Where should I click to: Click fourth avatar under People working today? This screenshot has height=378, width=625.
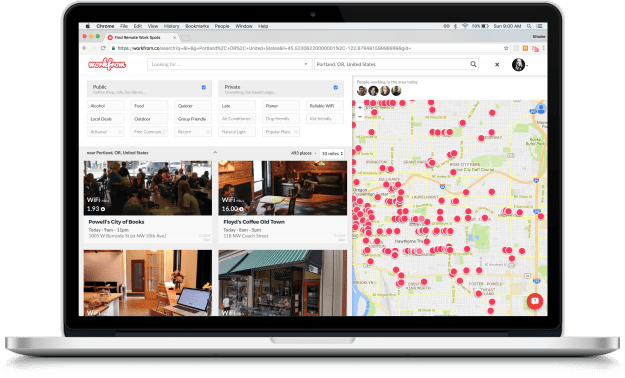396,91
